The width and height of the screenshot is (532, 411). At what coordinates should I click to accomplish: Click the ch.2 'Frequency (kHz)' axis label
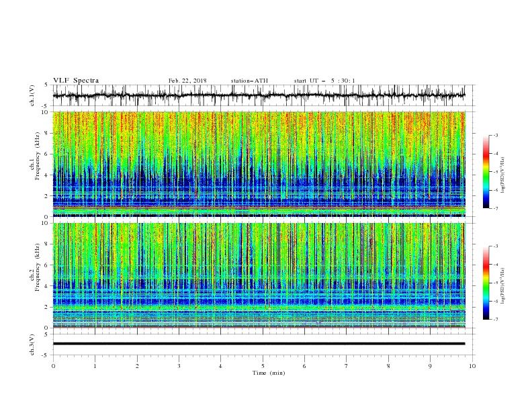click(38, 267)
